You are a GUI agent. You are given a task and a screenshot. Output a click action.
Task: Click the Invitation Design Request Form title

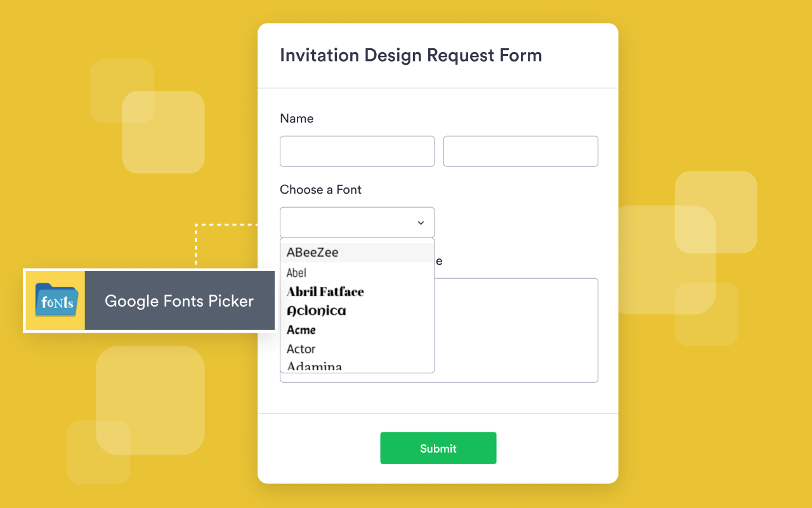click(411, 55)
